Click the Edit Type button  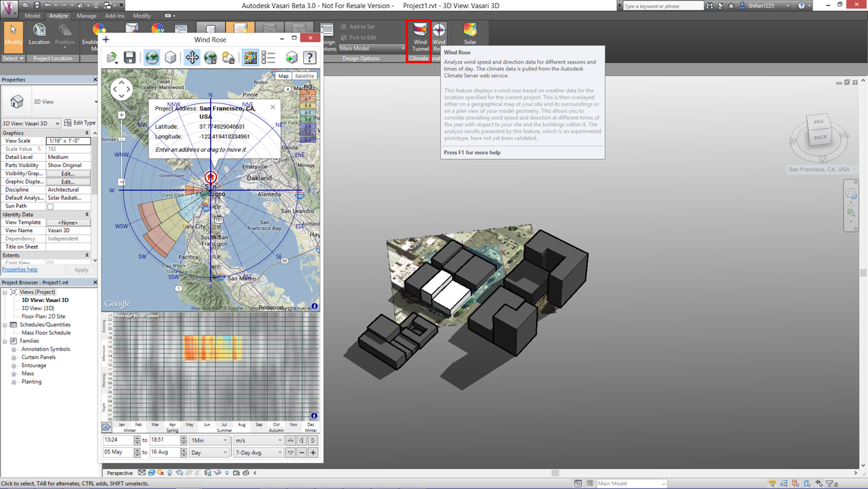pyautogui.click(x=80, y=123)
